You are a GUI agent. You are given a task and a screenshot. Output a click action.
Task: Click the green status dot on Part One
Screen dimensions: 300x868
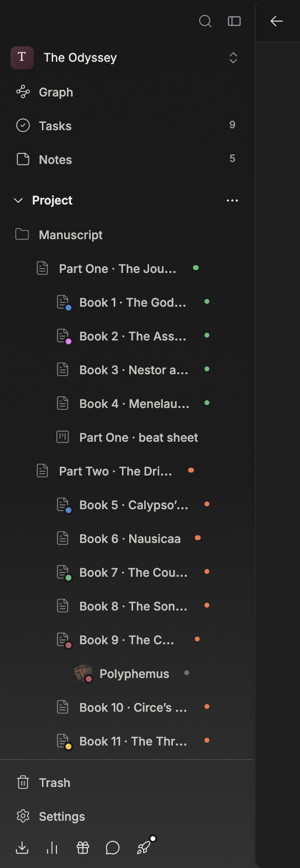click(x=196, y=268)
